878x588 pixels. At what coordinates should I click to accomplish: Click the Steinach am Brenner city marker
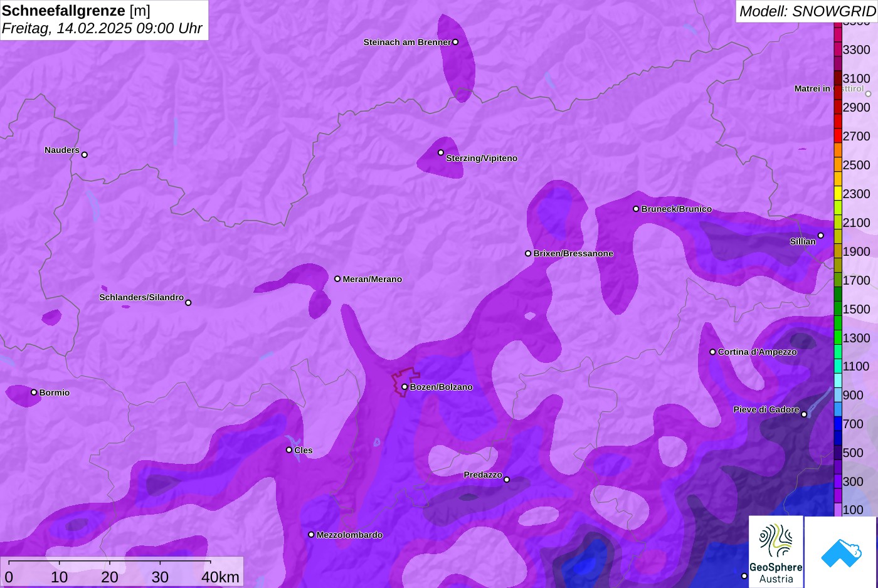455,42
